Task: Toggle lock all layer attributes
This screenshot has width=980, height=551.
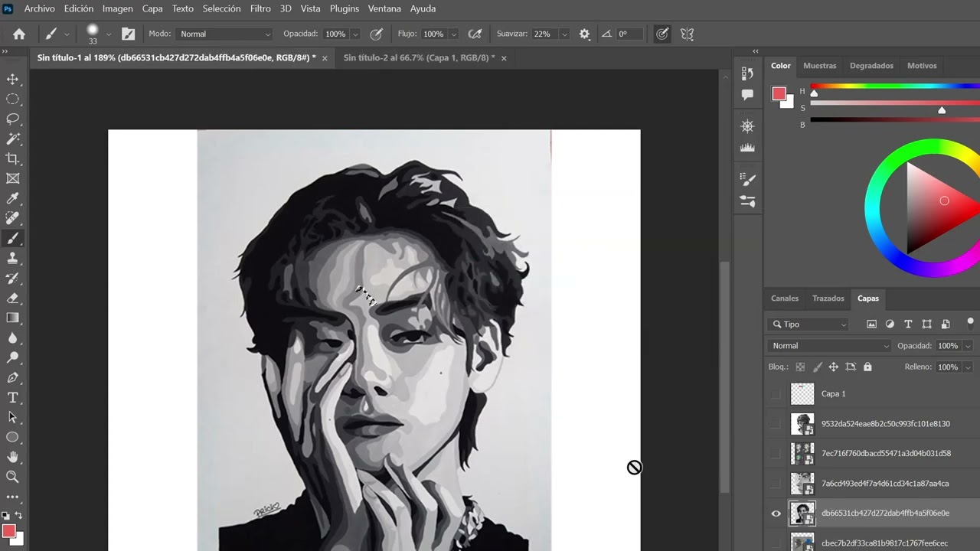Action: tap(867, 367)
